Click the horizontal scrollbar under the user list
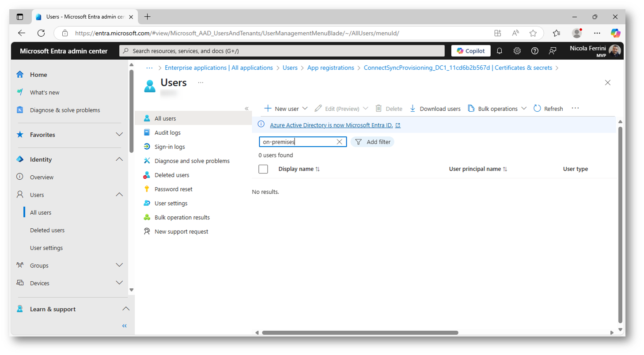 (360, 332)
